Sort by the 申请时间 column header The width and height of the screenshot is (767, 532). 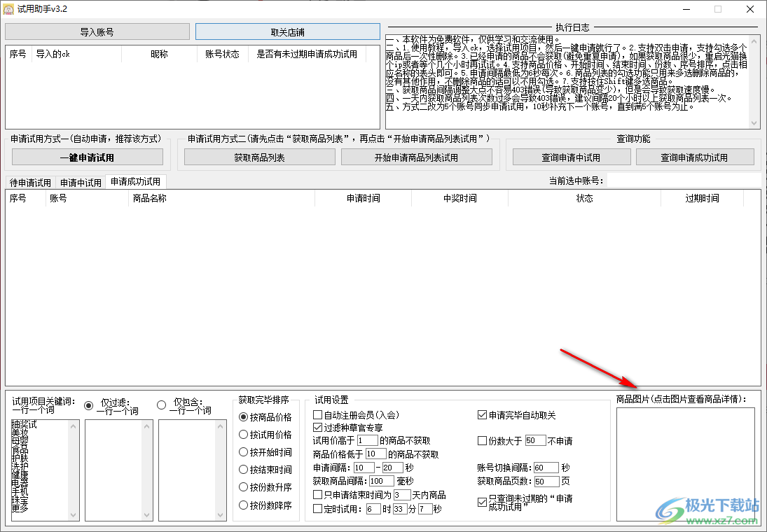364,198
